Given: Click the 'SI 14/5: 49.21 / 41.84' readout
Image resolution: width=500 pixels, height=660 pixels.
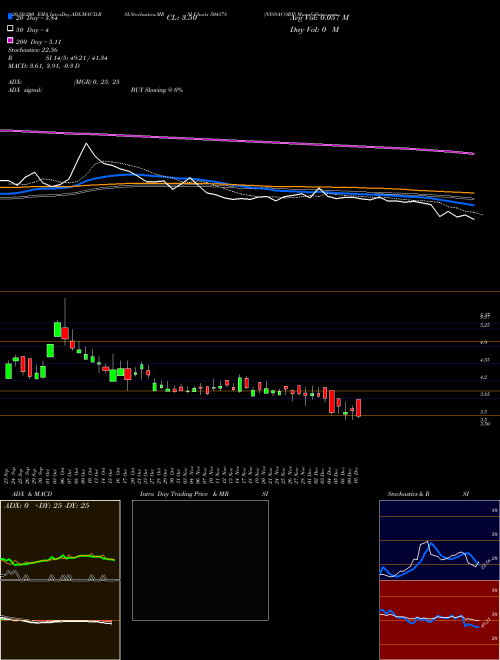Looking at the screenshot, I should tap(76, 58).
